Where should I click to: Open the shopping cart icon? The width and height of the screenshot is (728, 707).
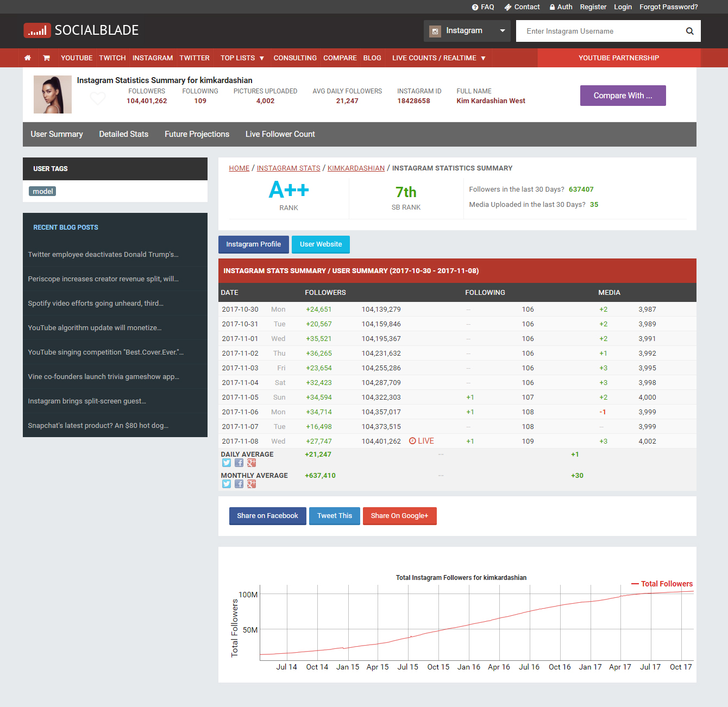coord(47,58)
